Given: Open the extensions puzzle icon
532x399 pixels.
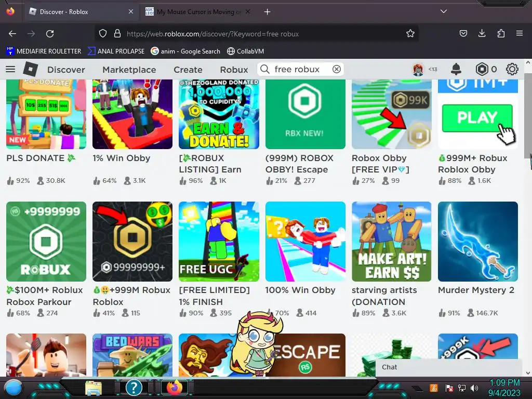Looking at the screenshot, I should [501, 33].
